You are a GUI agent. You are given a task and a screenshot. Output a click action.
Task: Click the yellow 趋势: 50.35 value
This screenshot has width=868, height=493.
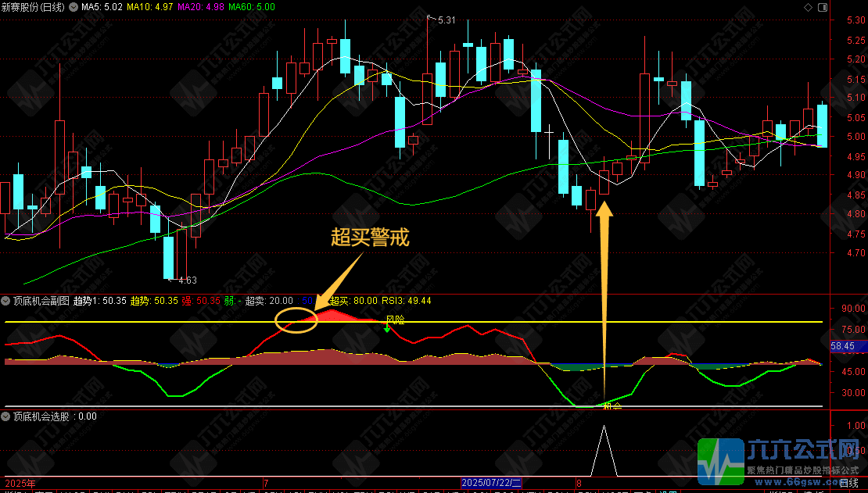tap(155, 301)
